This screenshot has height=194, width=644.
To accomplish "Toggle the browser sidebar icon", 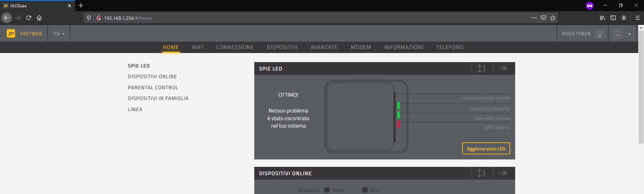I will (x=613, y=18).
